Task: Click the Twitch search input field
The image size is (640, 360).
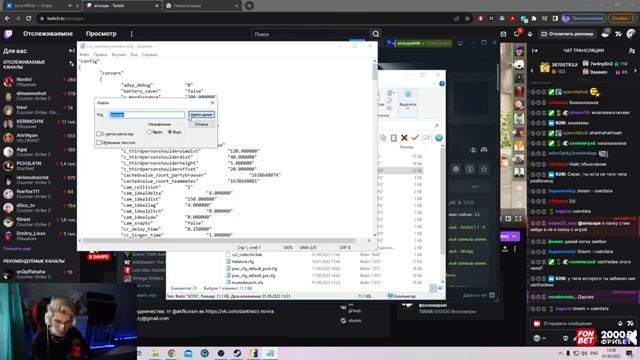Action: pos(311,34)
